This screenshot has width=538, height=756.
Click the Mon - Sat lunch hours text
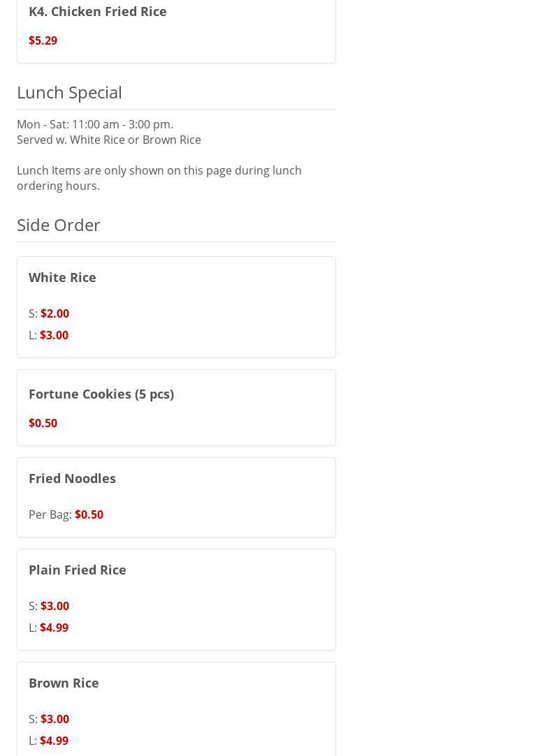pyautogui.click(x=95, y=124)
